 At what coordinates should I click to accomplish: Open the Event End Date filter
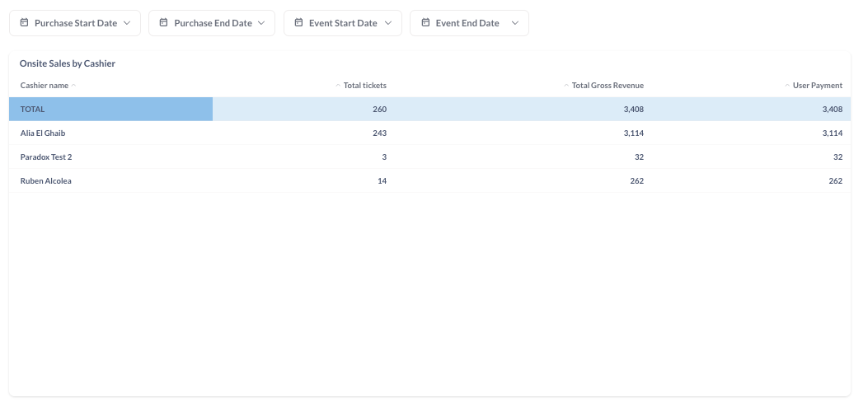click(469, 23)
